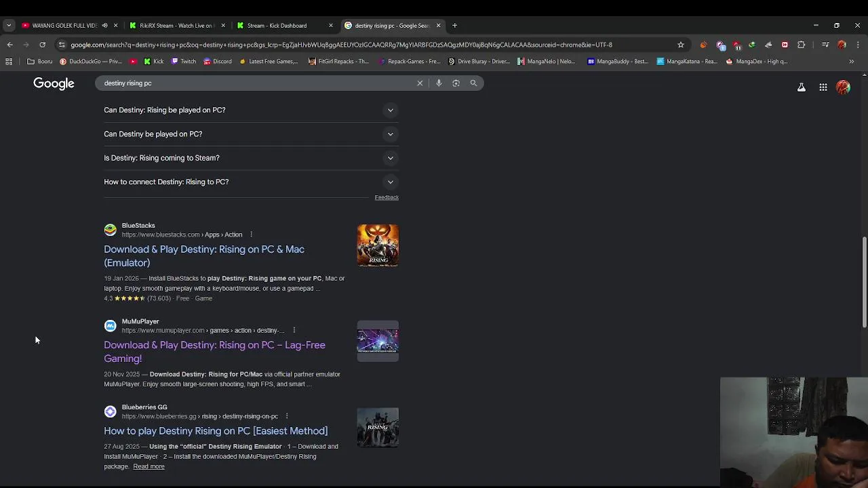Viewport: 868px width, 488px height.
Task: Open the Drive Bluray bookmark
Action: pos(479,61)
